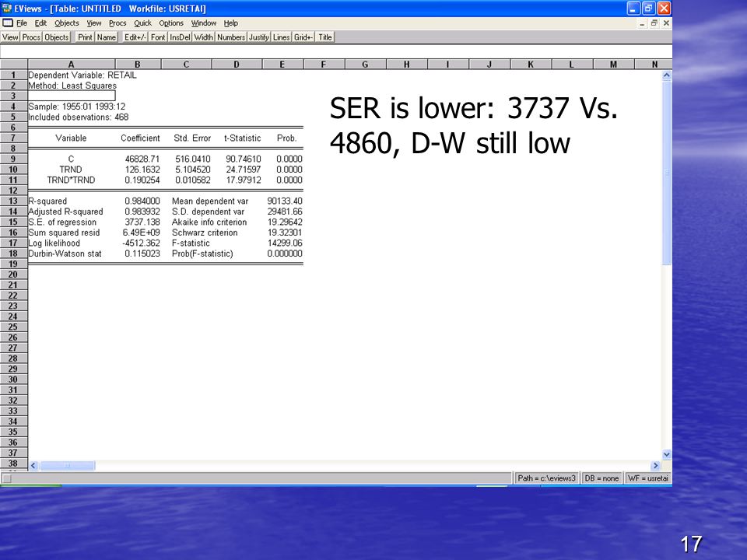The image size is (747, 560).
Task: Click 'Dependent Variable: RETAIL' cell
Action: tap(82, 75)
